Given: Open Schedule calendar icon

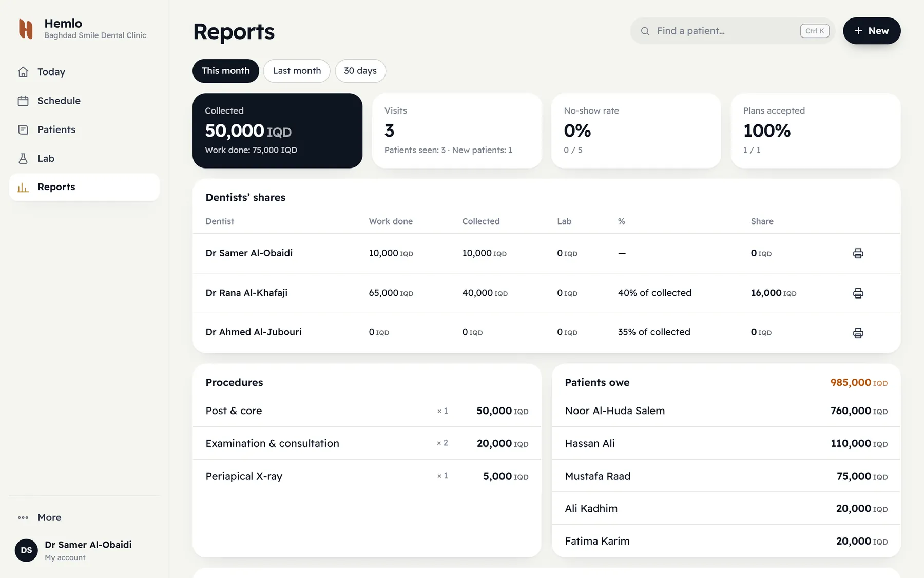Looking at the screenshot, I should pos(23,101).
